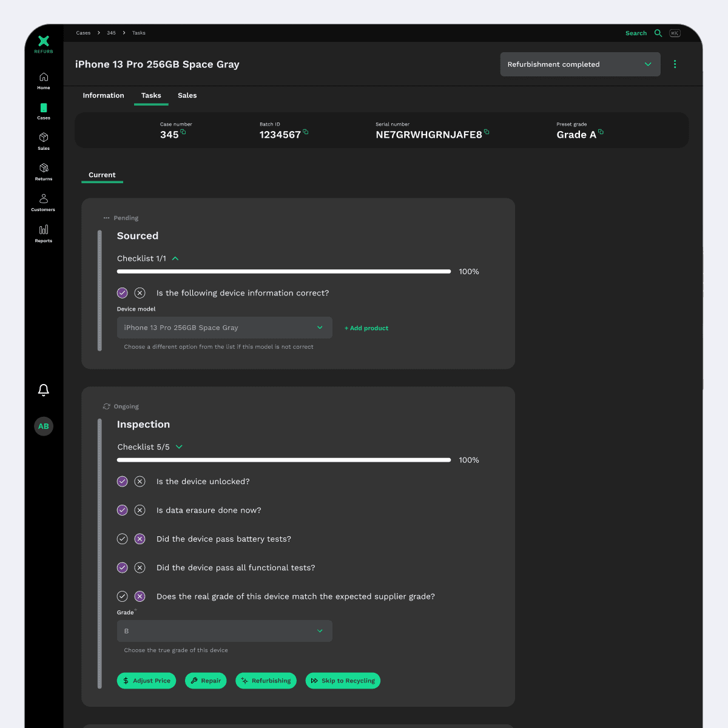Go to Sales in the sidebar
This screenshot has height=728, width=728.
click(44, 141)
